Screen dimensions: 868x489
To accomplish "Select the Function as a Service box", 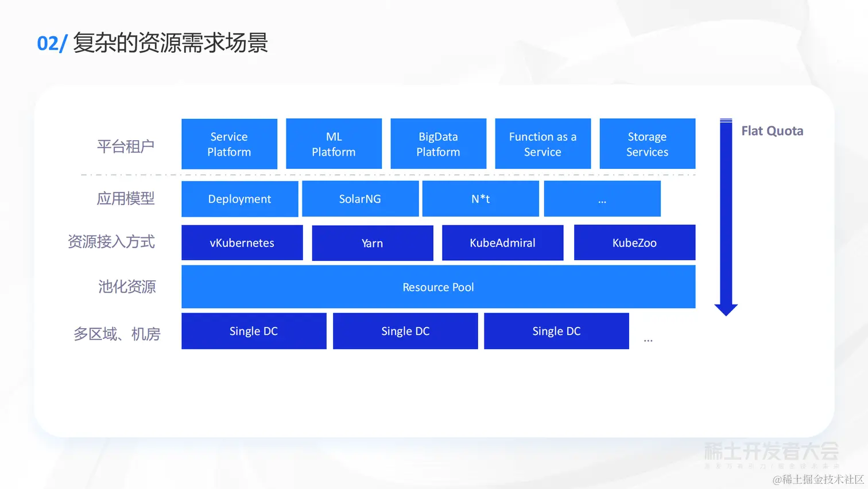I will (x=542, y=144).
